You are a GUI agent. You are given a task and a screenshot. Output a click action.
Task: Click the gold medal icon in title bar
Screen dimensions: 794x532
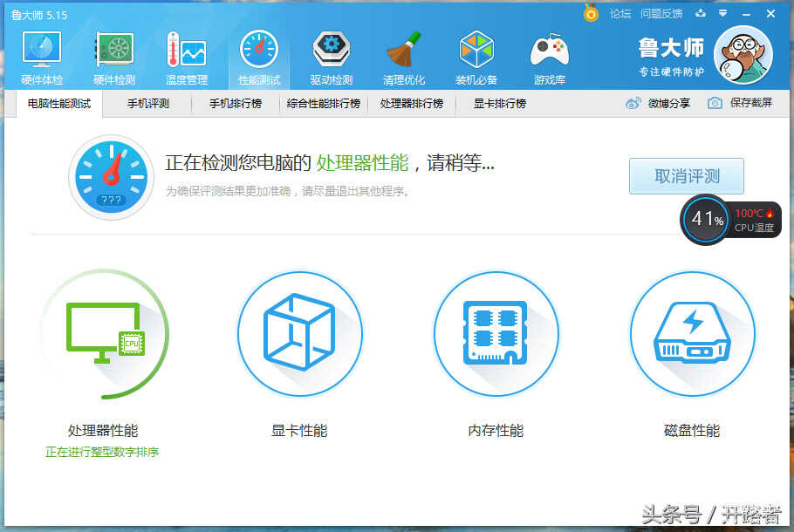591,13
